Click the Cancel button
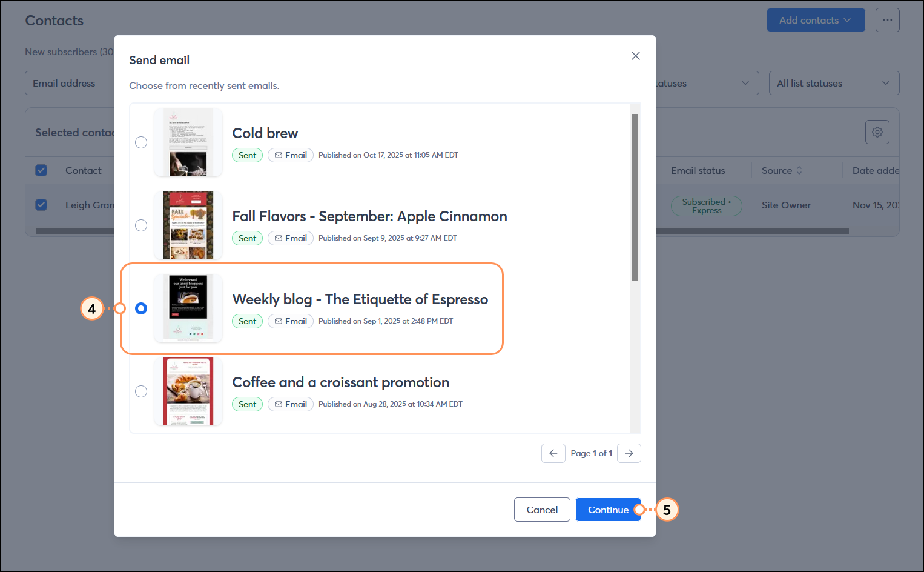The image size is (924, 572). pyautogui.click(x=542, y=510)
